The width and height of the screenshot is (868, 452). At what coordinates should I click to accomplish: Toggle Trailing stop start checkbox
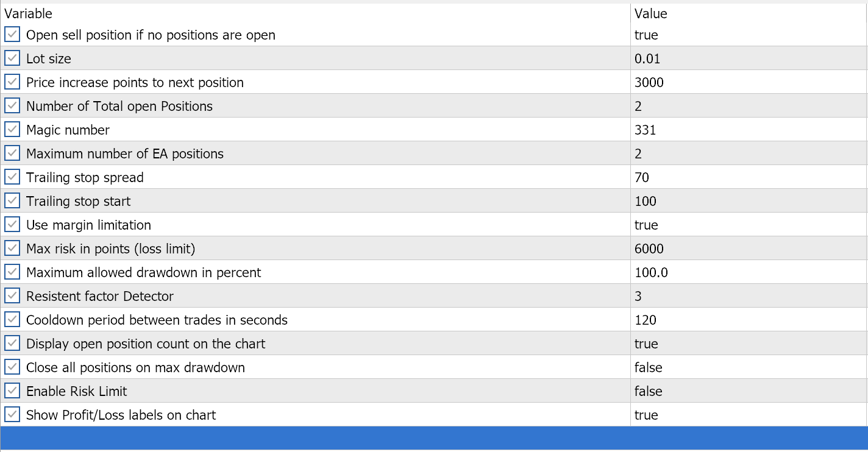tap(12, 201)
